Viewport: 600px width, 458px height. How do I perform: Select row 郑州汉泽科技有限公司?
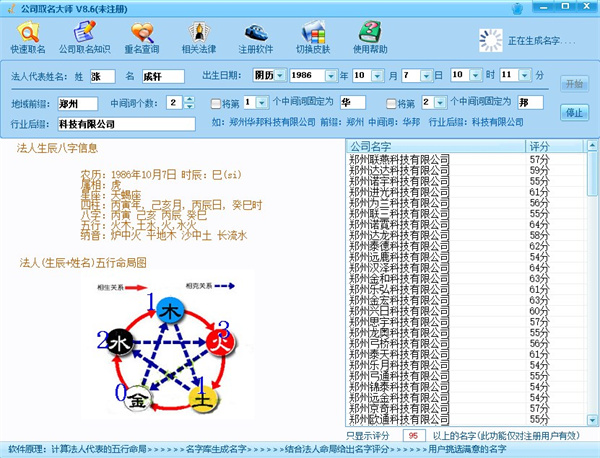tap(466, 267)
